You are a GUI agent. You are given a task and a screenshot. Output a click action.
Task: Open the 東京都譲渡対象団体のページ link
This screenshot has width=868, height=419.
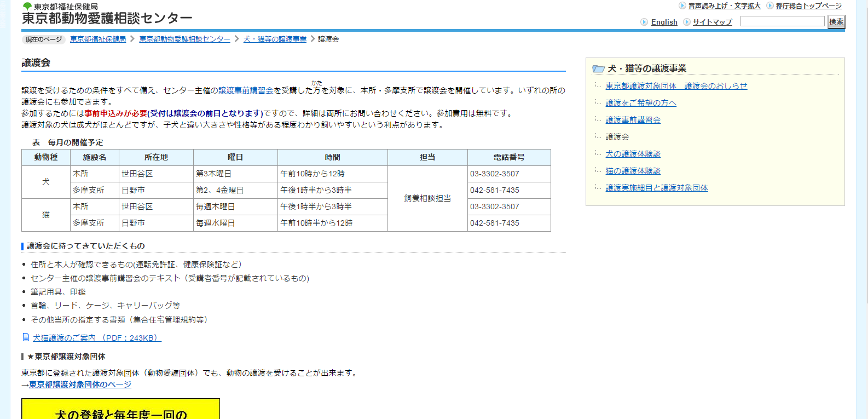point(80,384)
